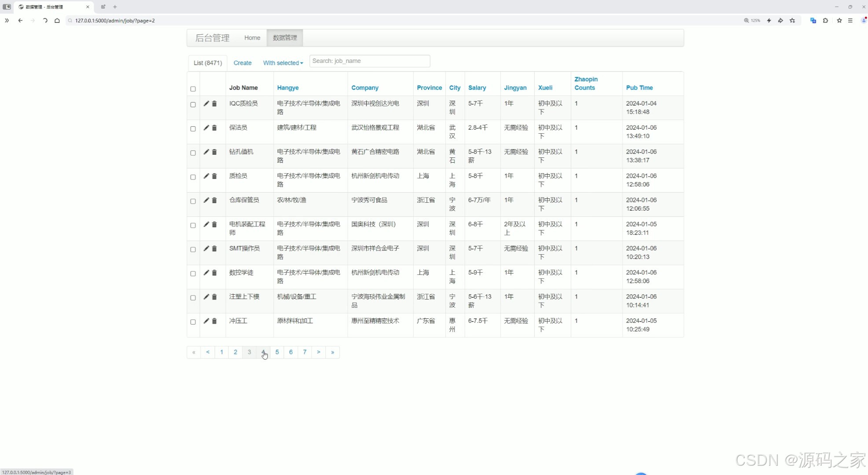Sort table by Salary column header
The height and width of the screenshot is (475, 868).
[477, 88]
